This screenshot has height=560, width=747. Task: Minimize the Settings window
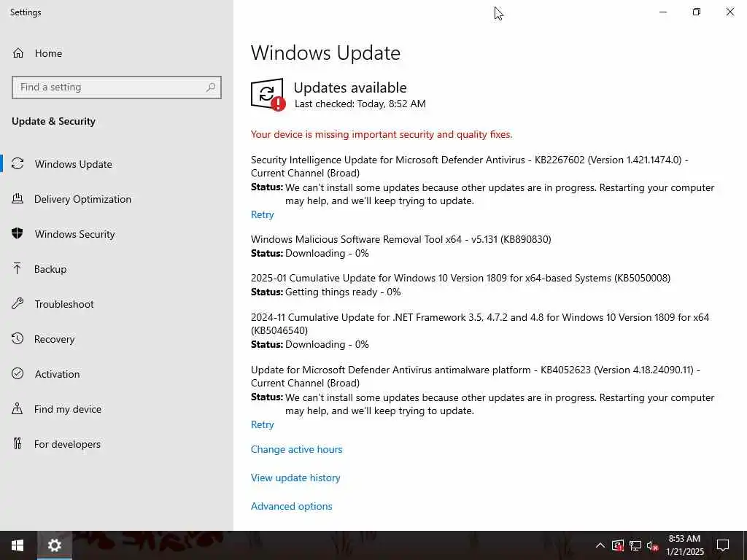click(662, 12)
